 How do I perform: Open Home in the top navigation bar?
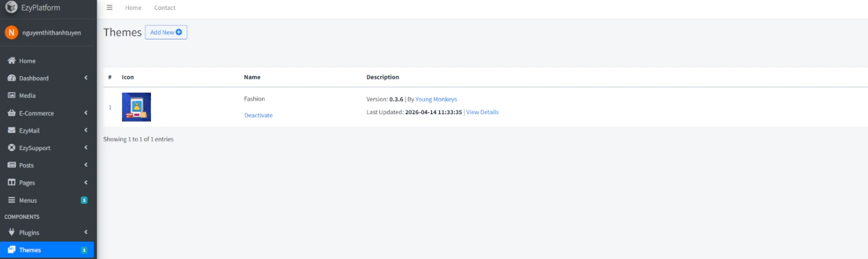pyautogui.click(x=133, y=8)
